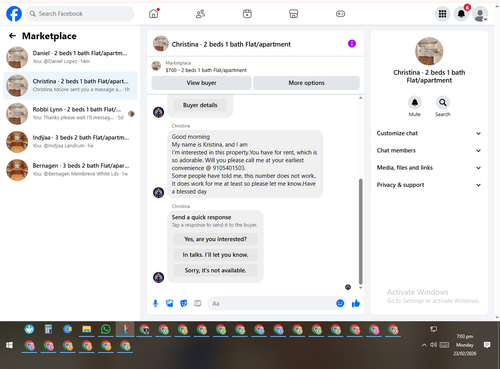Image resolution: width=500 pixels, height=369 pixels.
Task: Click the Aa message input field
Action: pos(272,303)
